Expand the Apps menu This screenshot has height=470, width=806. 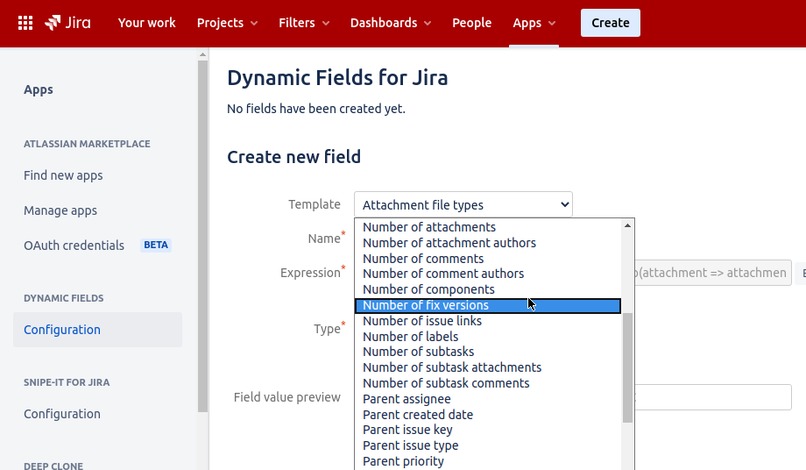pos(534,23)
